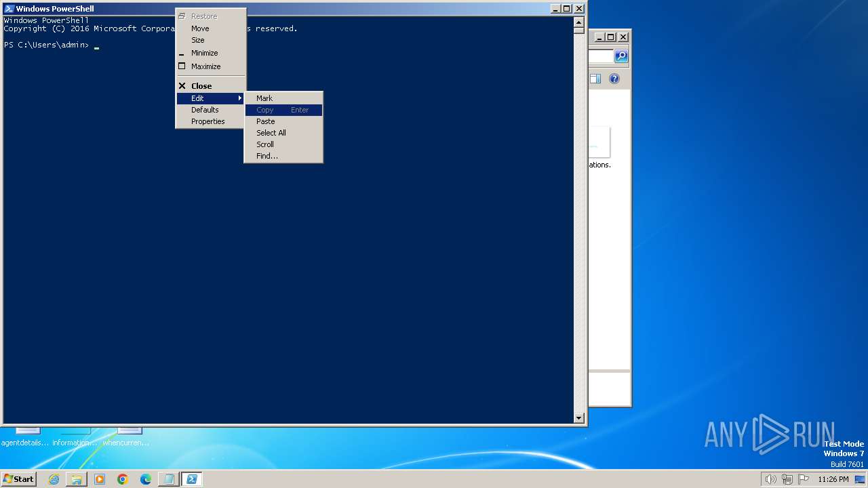
Task: Switch to PowerShell taskbar button
Action: [192, 479]
